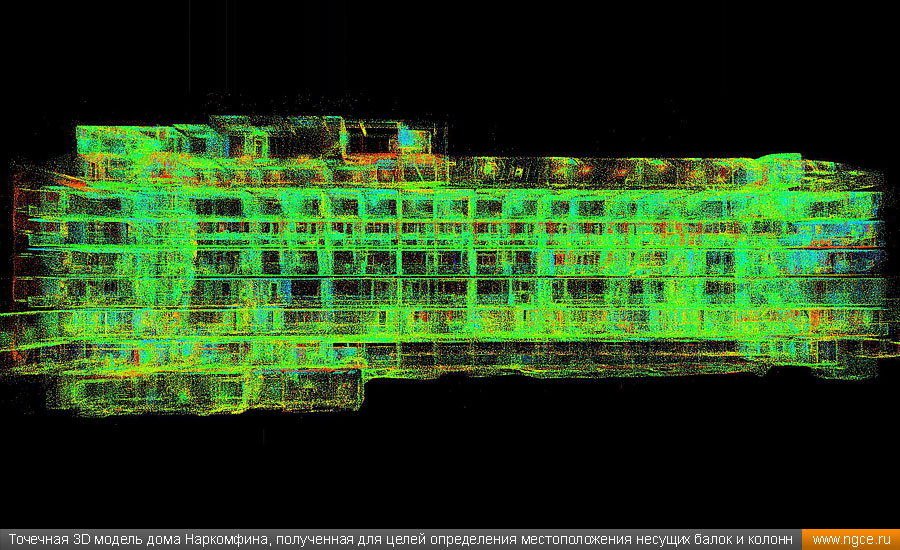The height and width of the screenshot is (550, 900).
Task: Open the www.ngce.ru website link
Action: (x=851, y=540)
